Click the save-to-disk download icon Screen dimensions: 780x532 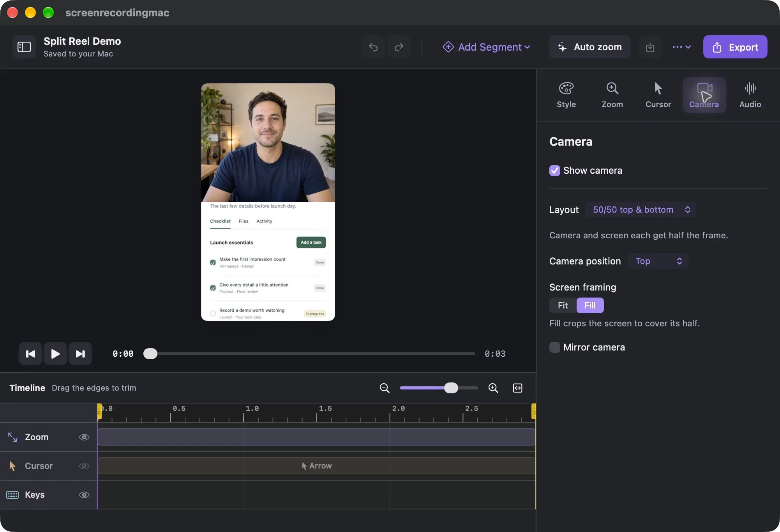click(650, 47)
